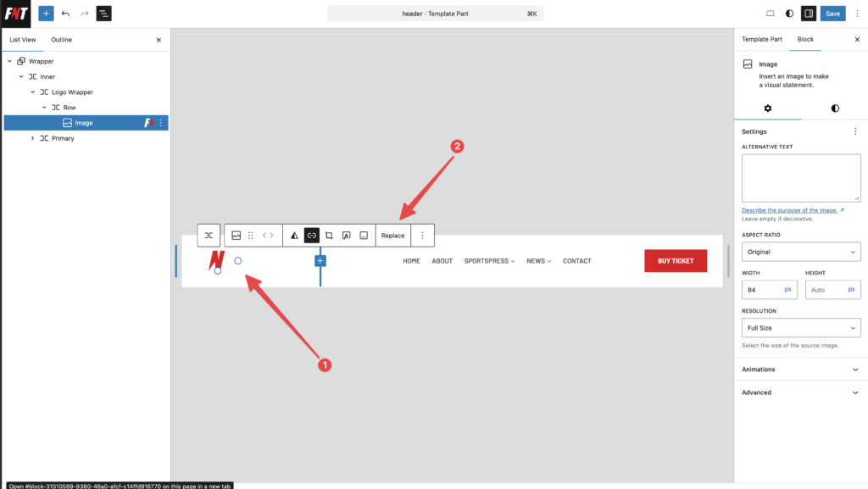Toggle the link icon in block toolbar
Image resolution: width=868 pixels, height=489 pixels.
(x=311, y=236)
